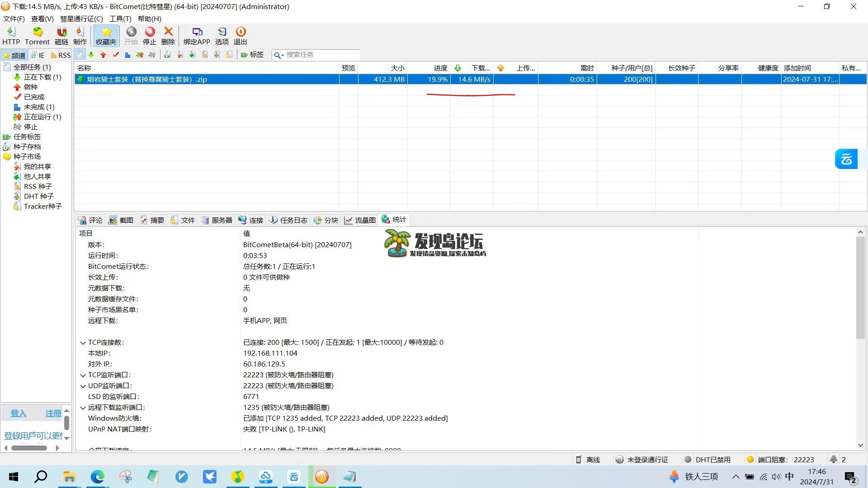This screenshot has height=488, width=868.
Task: Switch to the IE sidebar tab
Action: coord(38,55)
